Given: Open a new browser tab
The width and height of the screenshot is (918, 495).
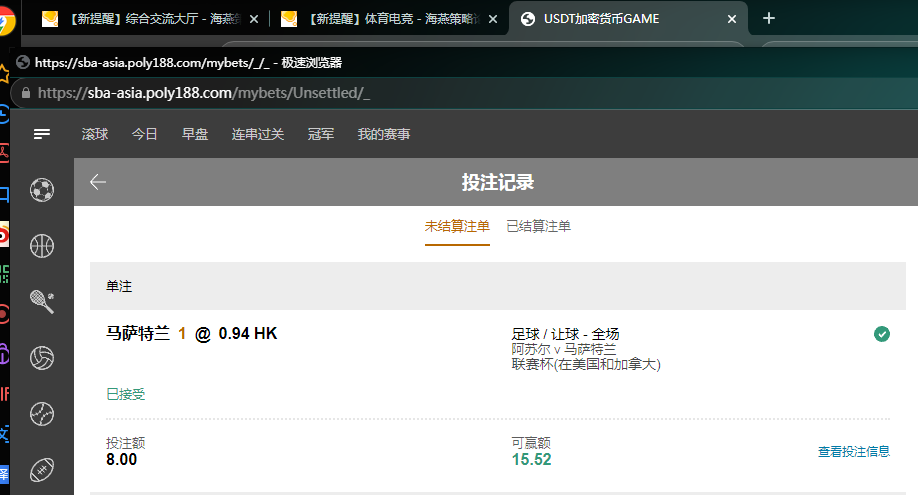Looking at the screenshot, I should pyautogui.click(x=769, y=18).
